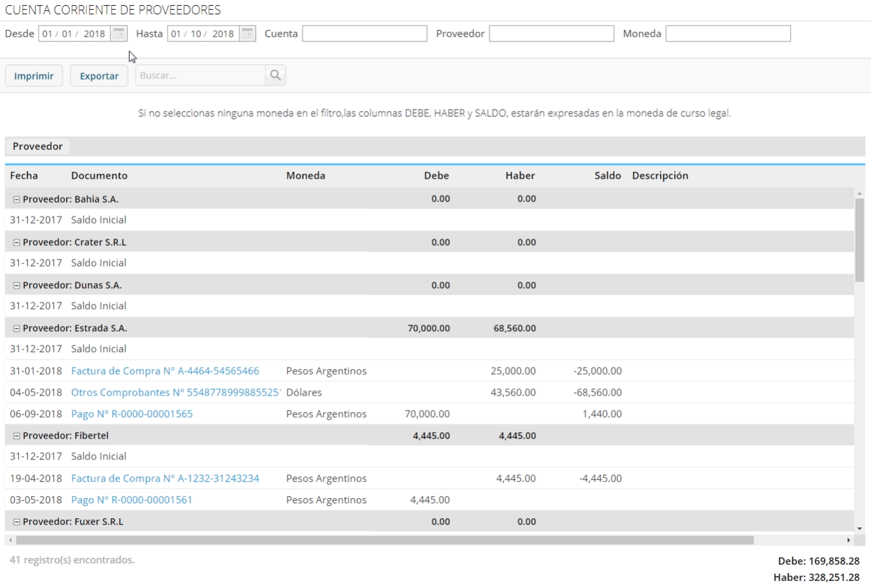Sort by the Debe column header

click(436, 175)
